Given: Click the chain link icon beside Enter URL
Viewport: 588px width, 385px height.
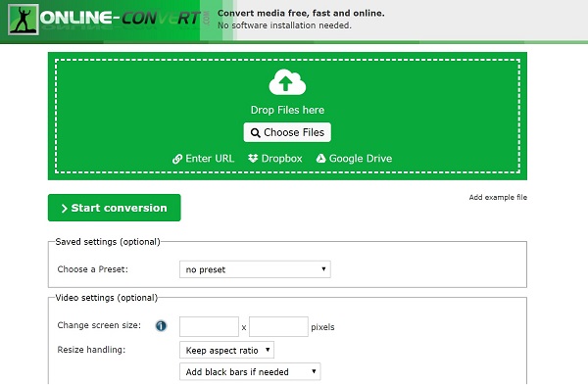Looking at the screenshot, I should [x=177, y=159].
